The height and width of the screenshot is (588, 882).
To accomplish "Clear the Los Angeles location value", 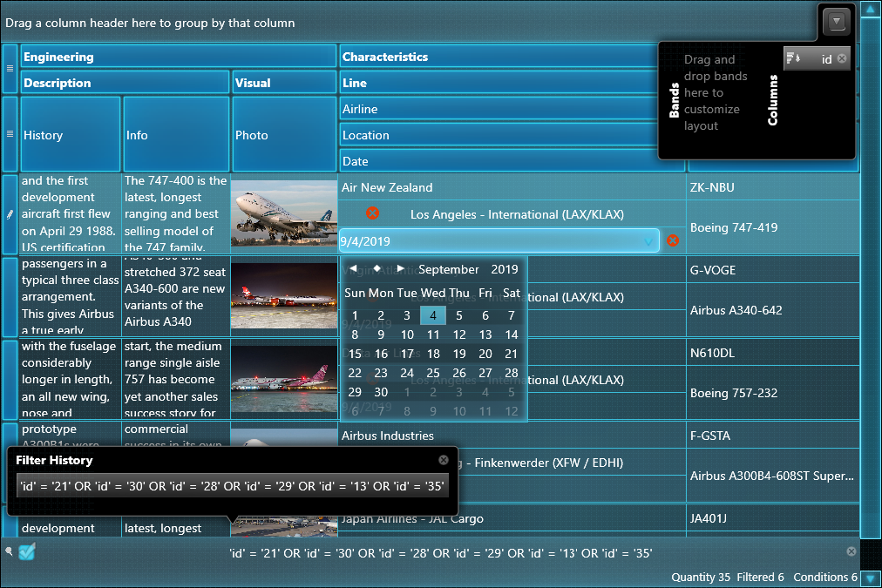I will 372,213.
